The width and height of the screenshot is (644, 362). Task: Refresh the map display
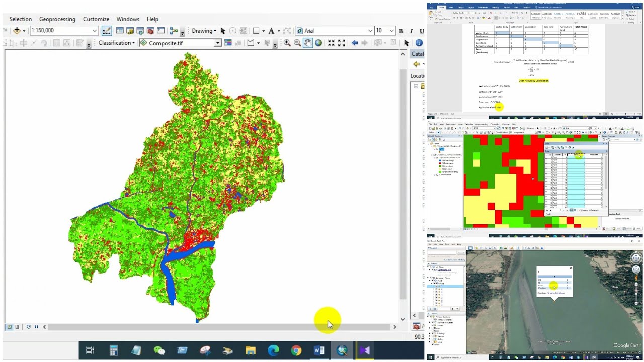(x=28, y=327)
